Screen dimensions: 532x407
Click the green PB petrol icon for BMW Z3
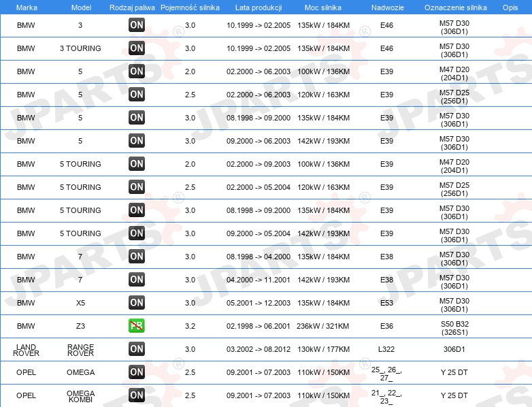click(x=137, y=326)
